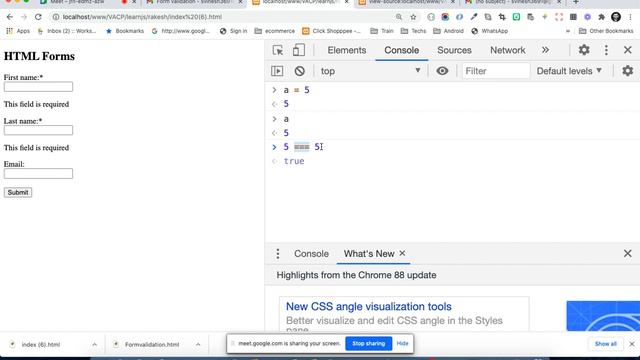Screen dimensions: 640x360
Task: Open the Click Shoppee bookmark
Action: [x=331, y=31]
